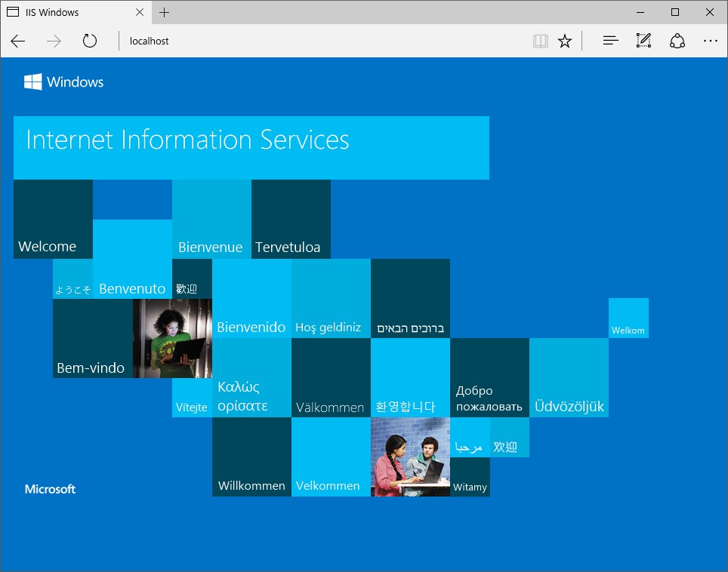Click the Willkommen tile
This screenshot has width=728, height=572.
coord(251,457)
